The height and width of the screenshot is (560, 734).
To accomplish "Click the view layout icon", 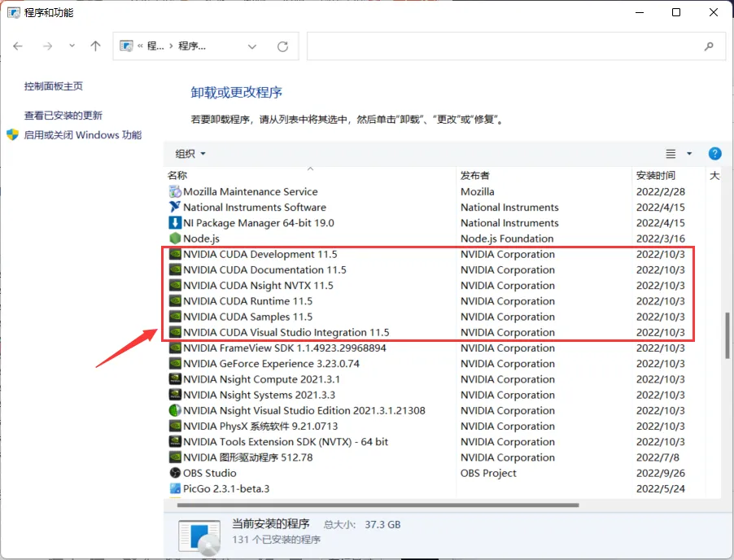I will [671, 154].
